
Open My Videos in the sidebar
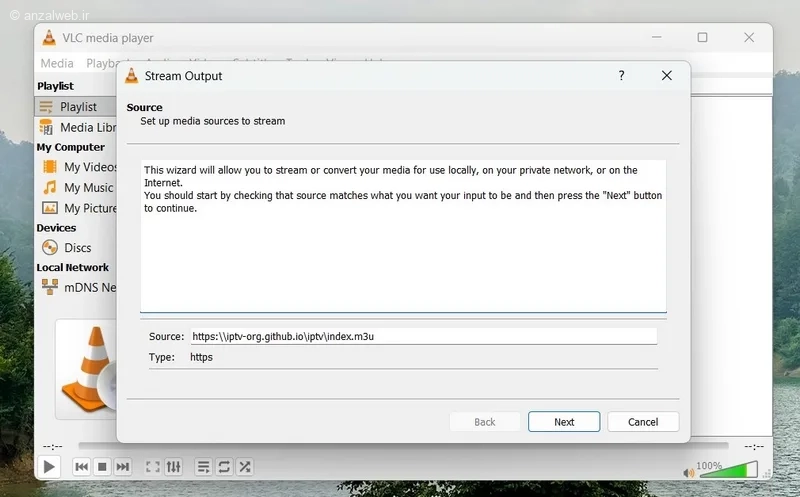78,167
